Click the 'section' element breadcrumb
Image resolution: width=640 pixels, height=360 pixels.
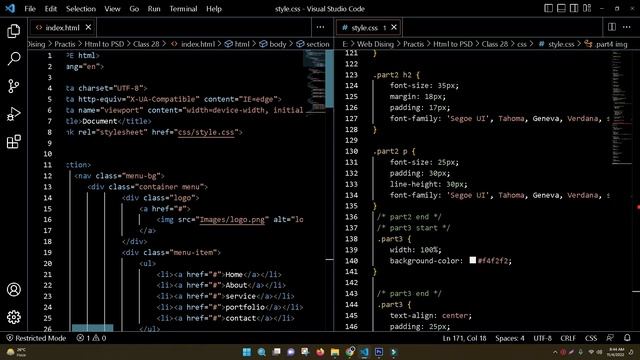coord(313,44)
